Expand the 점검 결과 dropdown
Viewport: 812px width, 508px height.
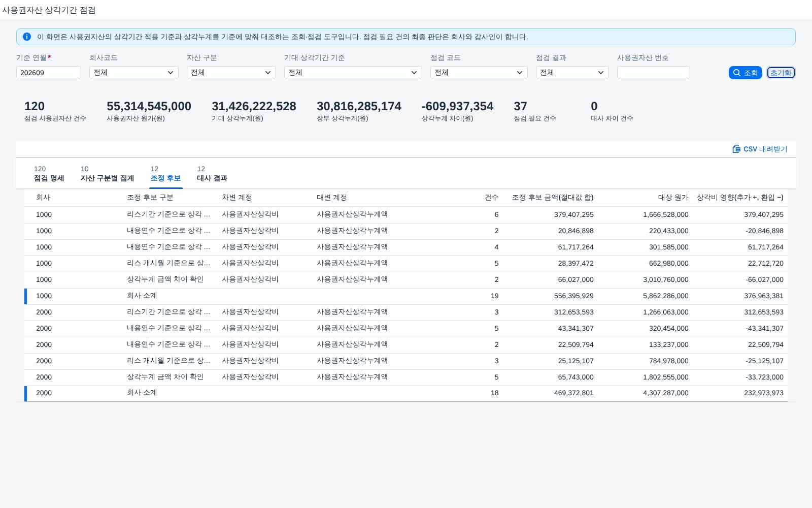point(572,73)
